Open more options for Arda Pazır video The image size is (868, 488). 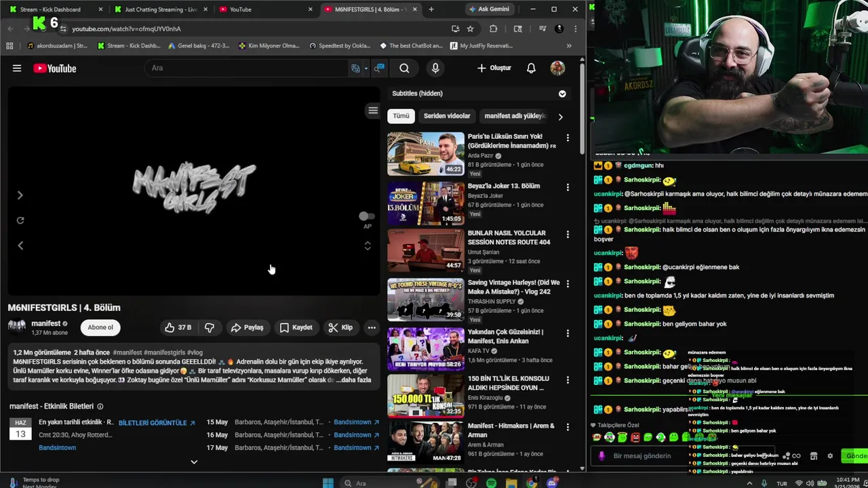click(568, 138)
